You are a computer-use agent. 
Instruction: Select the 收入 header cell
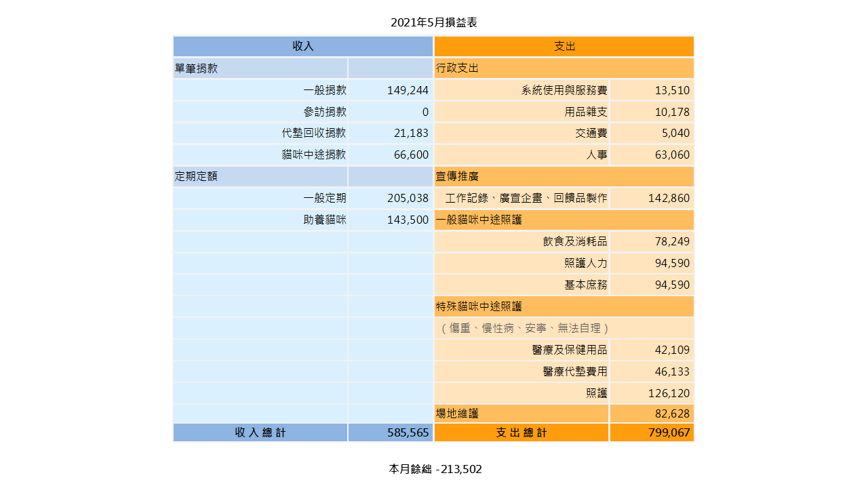pos(303,46)
